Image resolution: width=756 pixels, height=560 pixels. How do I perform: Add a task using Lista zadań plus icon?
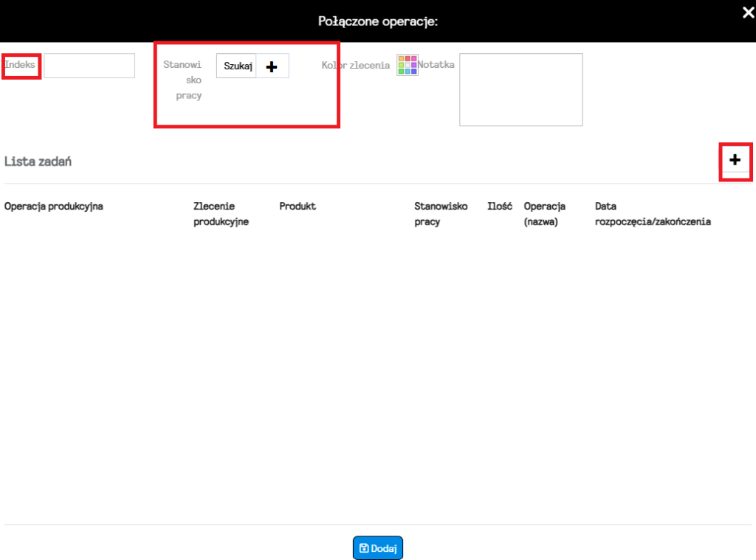point(735,160)
